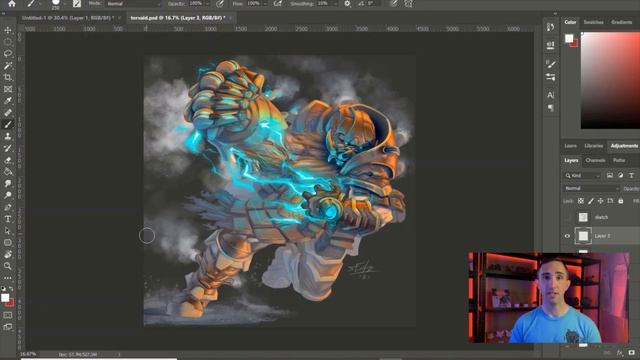Open smoothing options gear
This screenshot has width=640, height=360.
coord(347,4)
